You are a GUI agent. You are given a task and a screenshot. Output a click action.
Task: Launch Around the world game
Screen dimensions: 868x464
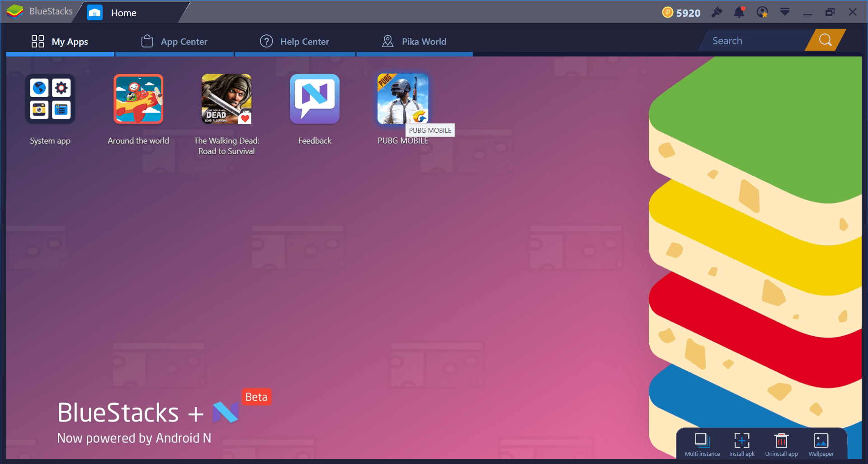138,99
